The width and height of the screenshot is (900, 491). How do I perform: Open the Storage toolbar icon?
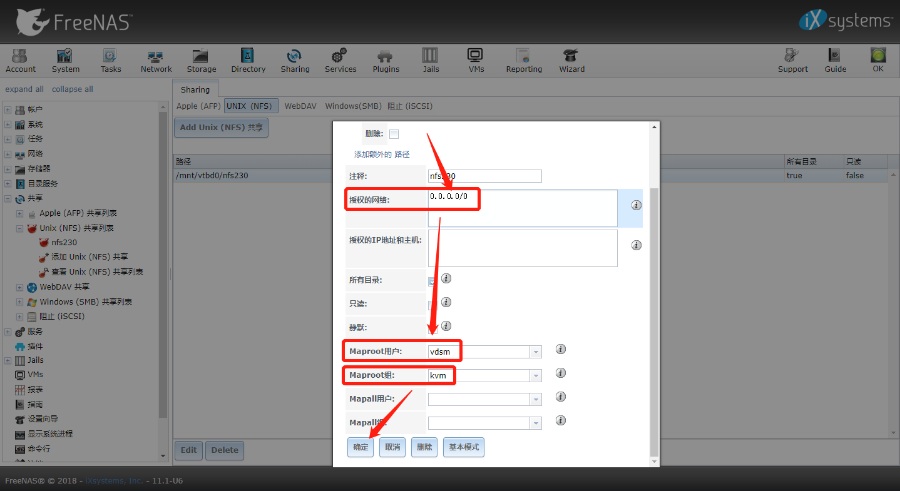coord(201,60)
